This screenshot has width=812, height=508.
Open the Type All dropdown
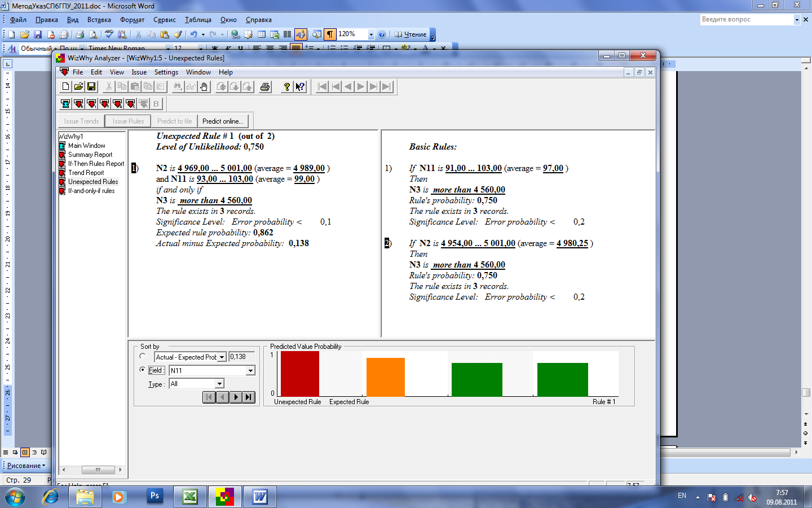pyautogui.click(x=219, y=384)
